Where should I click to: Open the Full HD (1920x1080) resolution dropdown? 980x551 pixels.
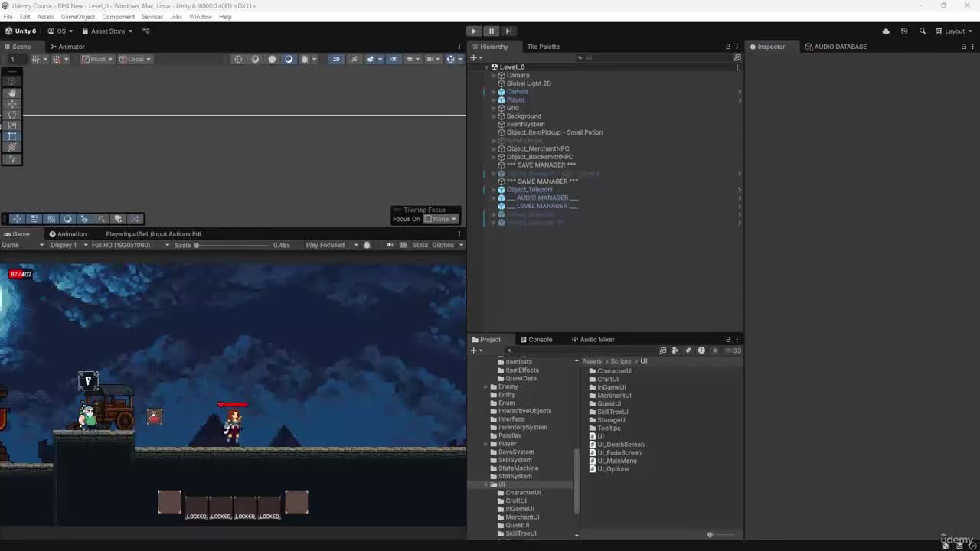tap(130, 245)
